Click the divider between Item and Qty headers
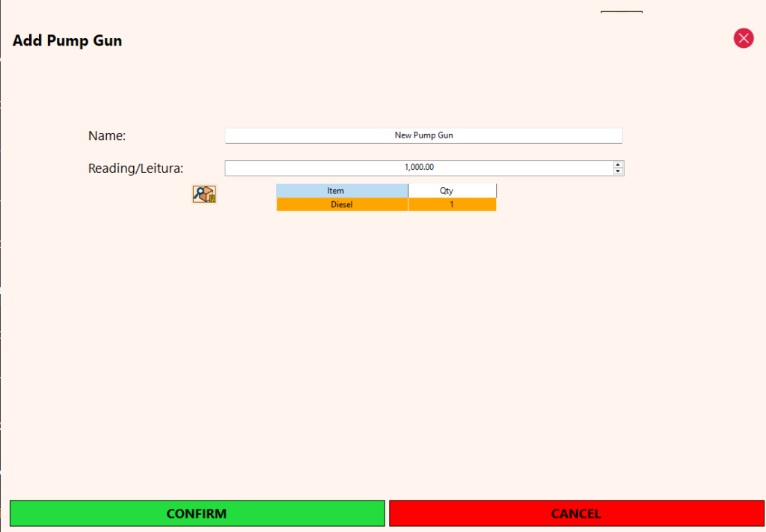The width and height of the screenshot is (766, 532). [408, 191]
